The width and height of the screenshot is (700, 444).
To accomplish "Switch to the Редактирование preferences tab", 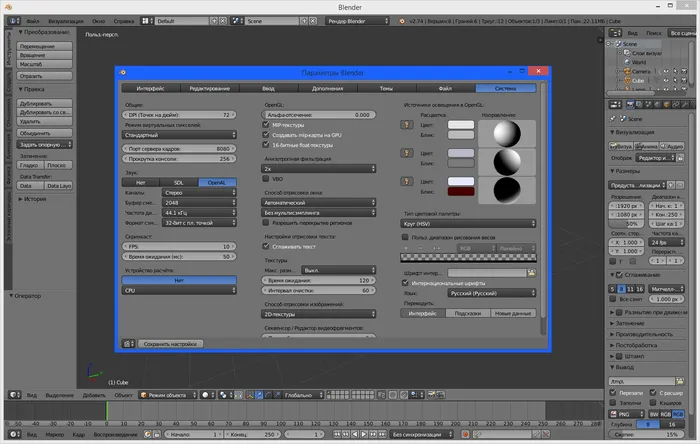I will [209, 88].
